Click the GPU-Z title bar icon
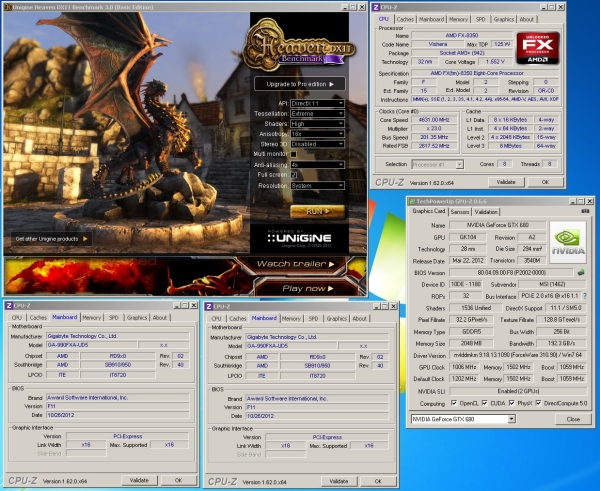 (x=412, y=201)
